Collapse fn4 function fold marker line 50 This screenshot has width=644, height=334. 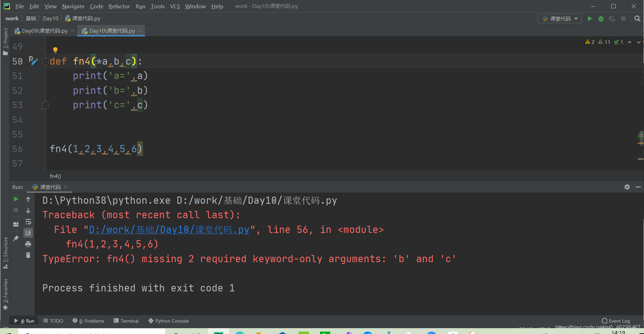45,62
